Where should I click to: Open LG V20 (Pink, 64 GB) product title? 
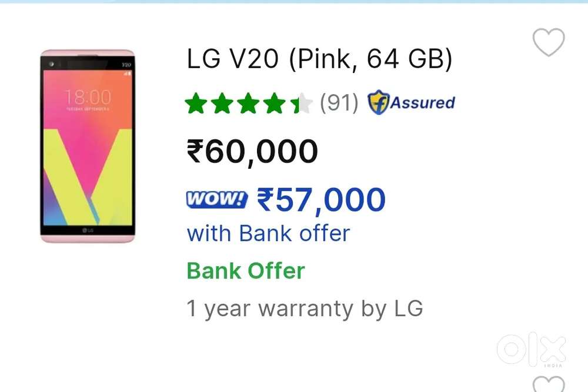(319, 59)
